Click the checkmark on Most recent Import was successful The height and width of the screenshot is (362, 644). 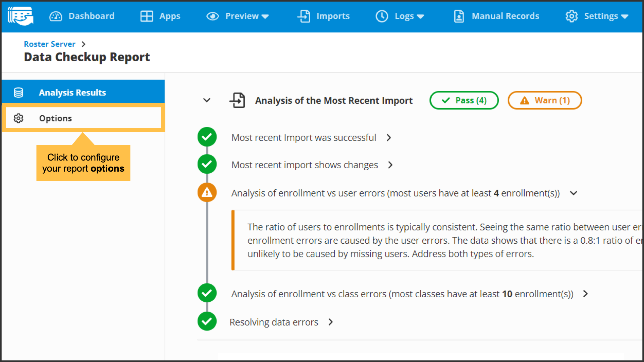coord(207,137)
